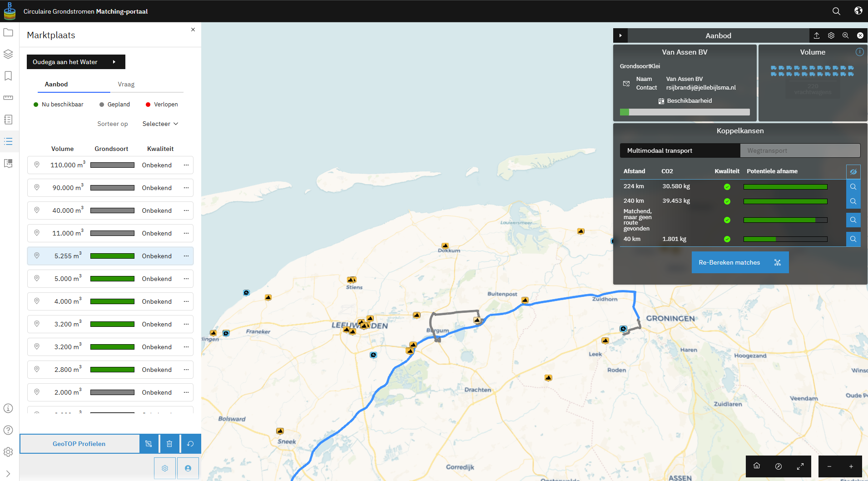Screen dimensions: 868x481
Task: Switch to the Vraag tab
Action: tap(126, 84)
